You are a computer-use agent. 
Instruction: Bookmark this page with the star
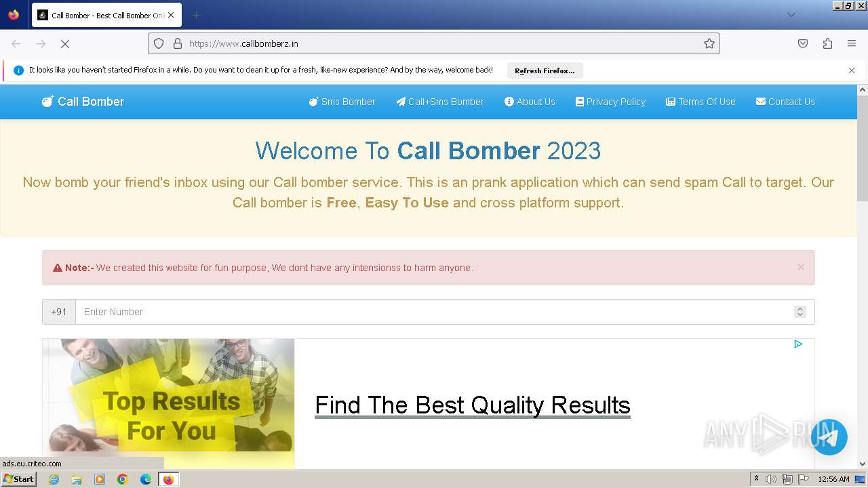click(709, 43)
